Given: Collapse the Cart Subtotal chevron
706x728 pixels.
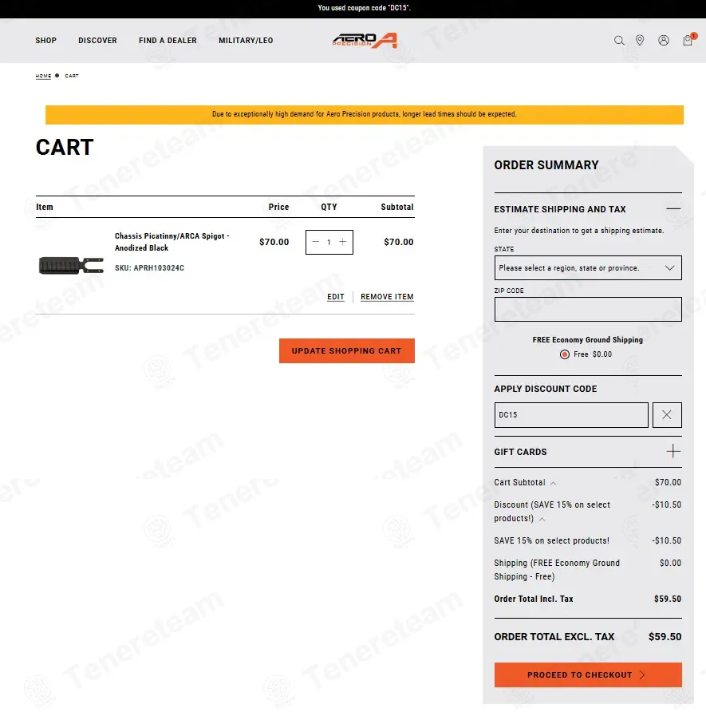Looking at the screenshot, I should pos(553,483).
